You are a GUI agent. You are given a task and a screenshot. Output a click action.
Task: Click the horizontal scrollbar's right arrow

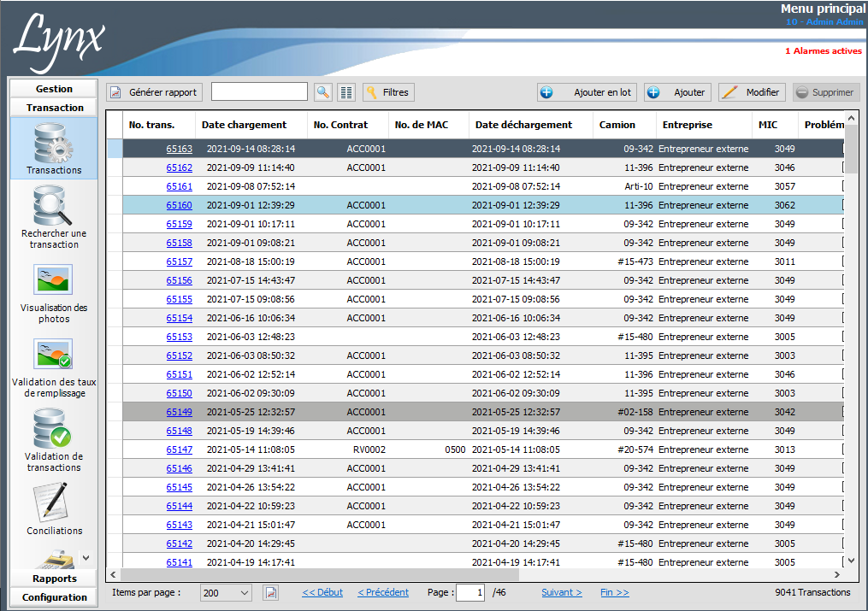pyautogui.click(x=837, y=574)
